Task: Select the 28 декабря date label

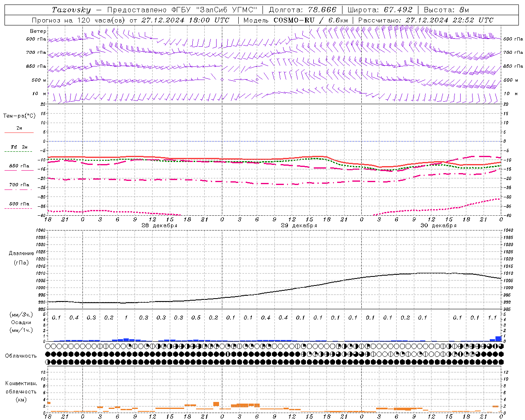Action: click(159, 226)
